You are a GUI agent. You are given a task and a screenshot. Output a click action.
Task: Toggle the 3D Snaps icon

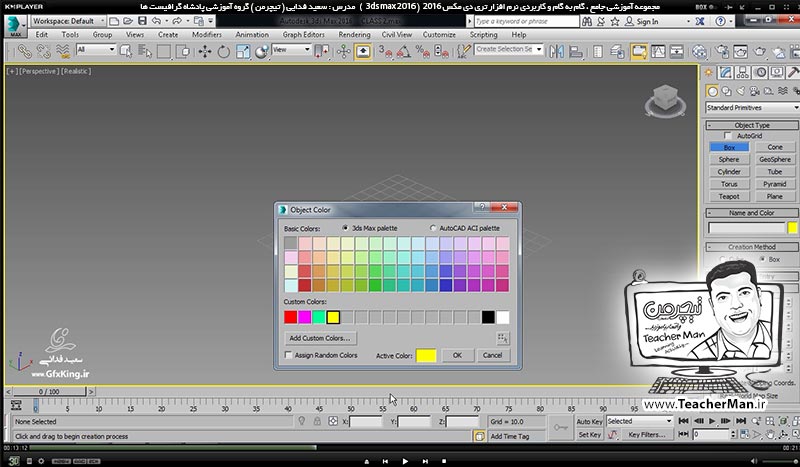(385, 51)
